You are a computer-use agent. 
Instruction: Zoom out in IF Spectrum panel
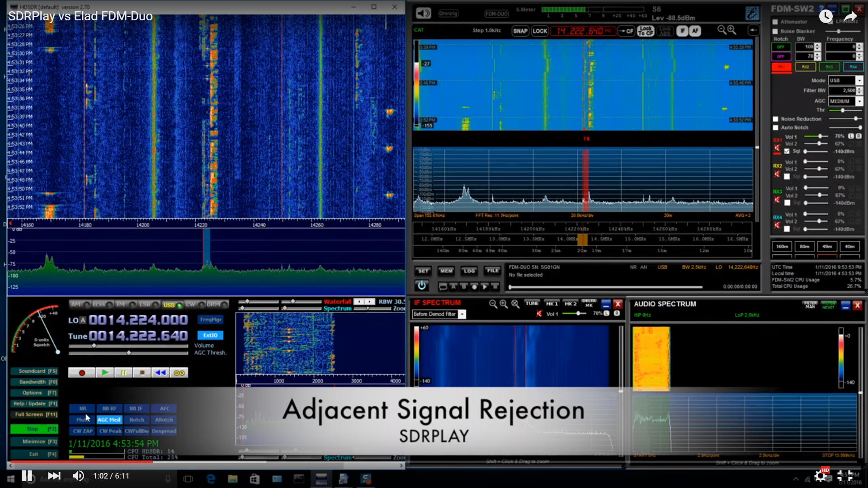point(493,304)
